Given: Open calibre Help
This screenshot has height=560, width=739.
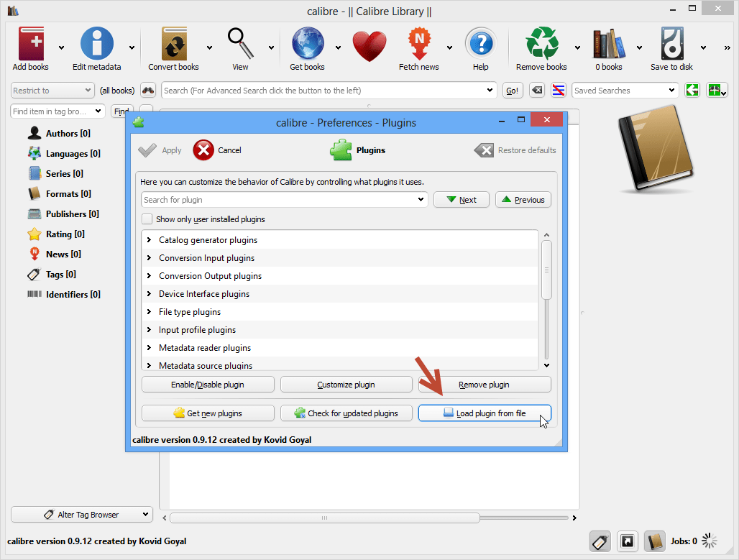Looking at the screenshot, I should (x=480, y=42).
